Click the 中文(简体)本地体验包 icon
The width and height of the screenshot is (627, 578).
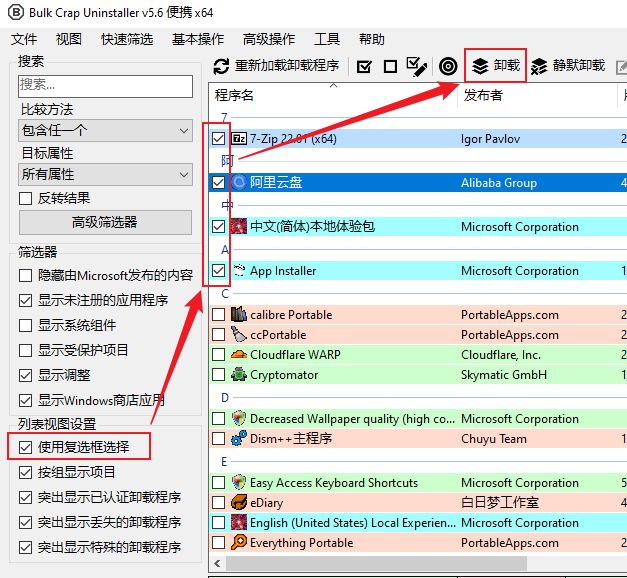(239, 226)
